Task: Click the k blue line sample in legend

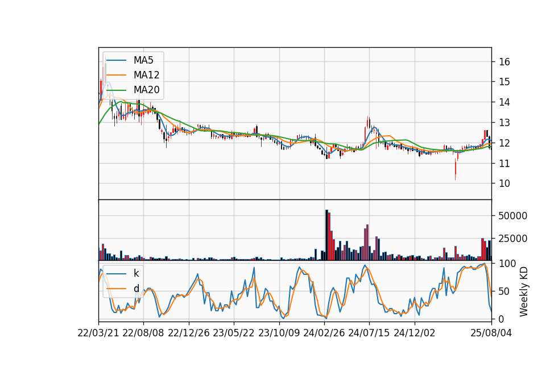Action: point(116,273)
